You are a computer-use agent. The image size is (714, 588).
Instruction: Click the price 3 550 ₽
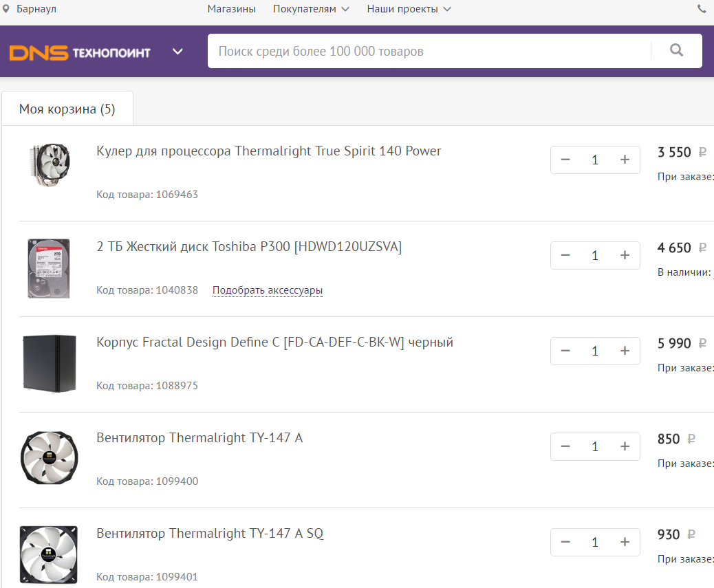click(x=682, y=152)
